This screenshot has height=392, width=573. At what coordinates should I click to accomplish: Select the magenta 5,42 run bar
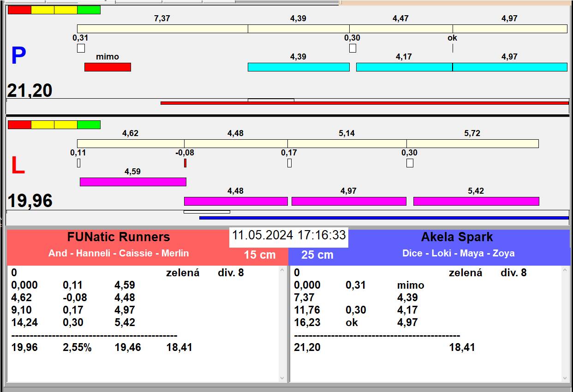[x=476, y=201]
